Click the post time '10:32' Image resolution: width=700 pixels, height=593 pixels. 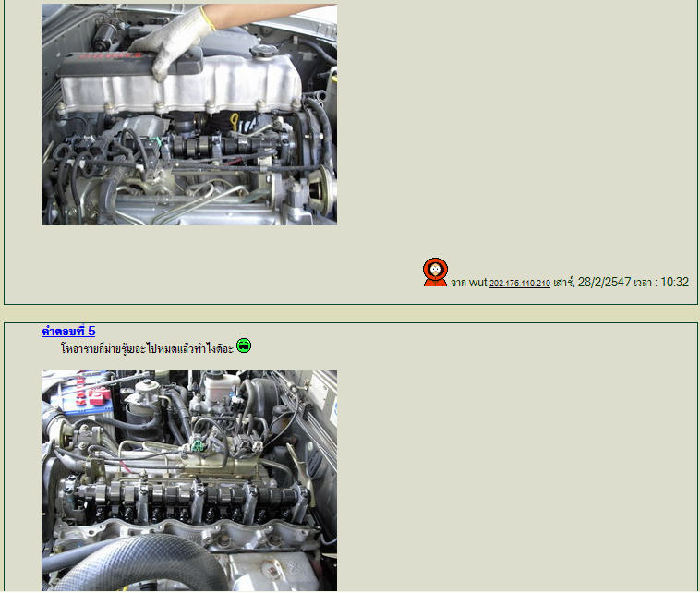674,283
